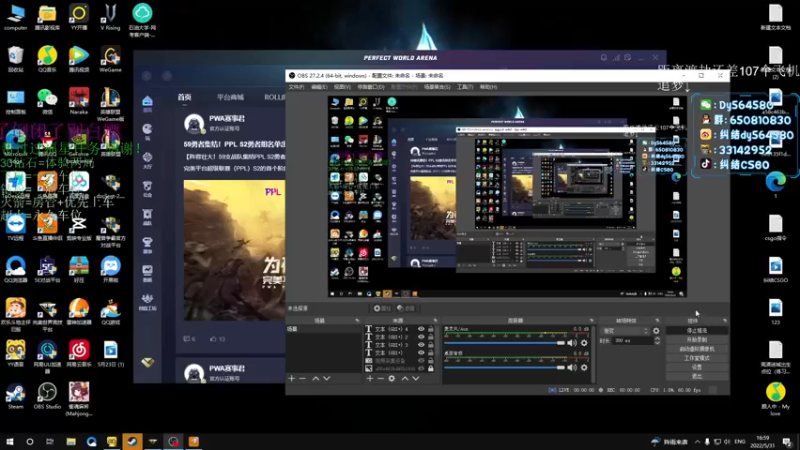Pop out the 混音器 dock panel
This screenshot has width=800, height=450.
click(x=591, y=320)
